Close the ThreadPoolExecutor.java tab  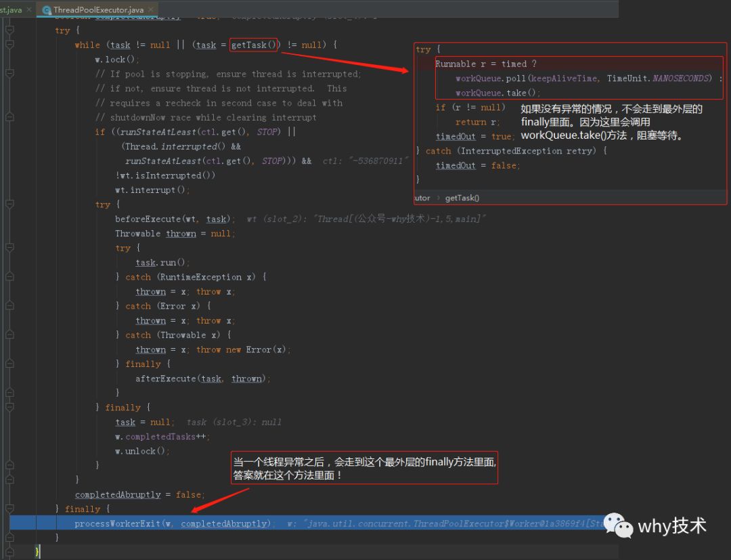click(x=151, y=9)
